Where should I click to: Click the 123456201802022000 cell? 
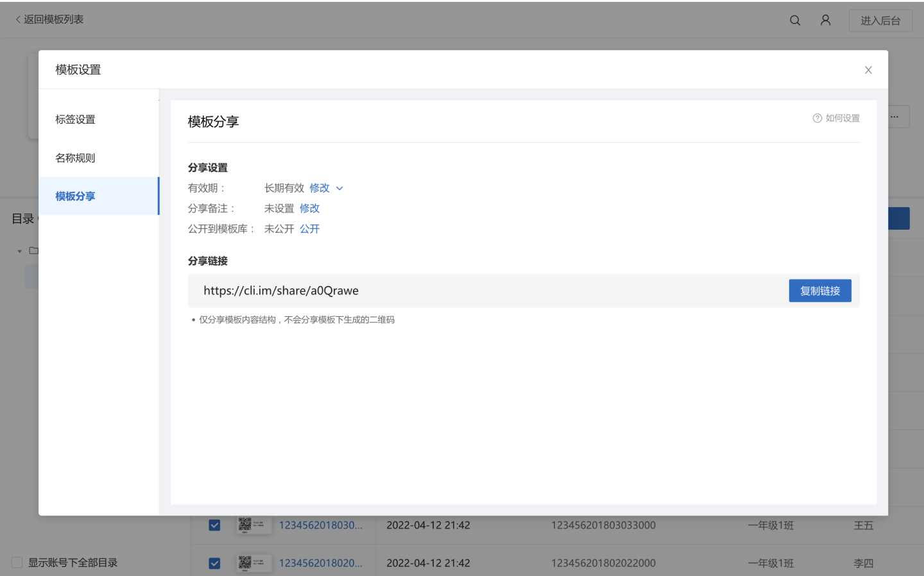point(603,563)
